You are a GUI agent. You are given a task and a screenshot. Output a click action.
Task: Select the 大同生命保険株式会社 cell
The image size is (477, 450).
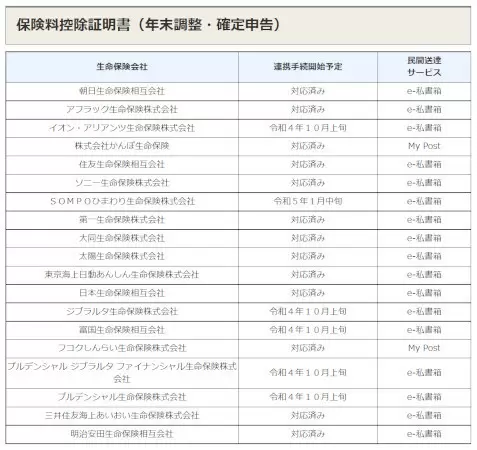pyautogui.click(x=122, y=238)
